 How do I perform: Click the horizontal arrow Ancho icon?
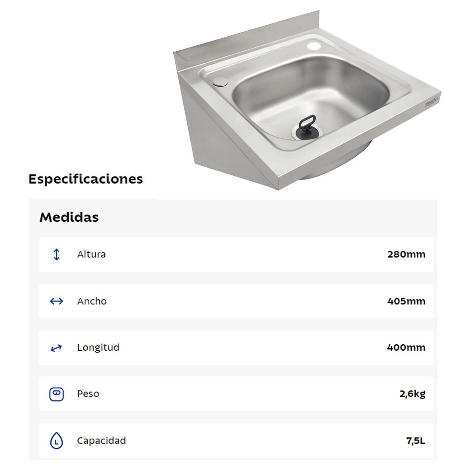click(56, 301)
